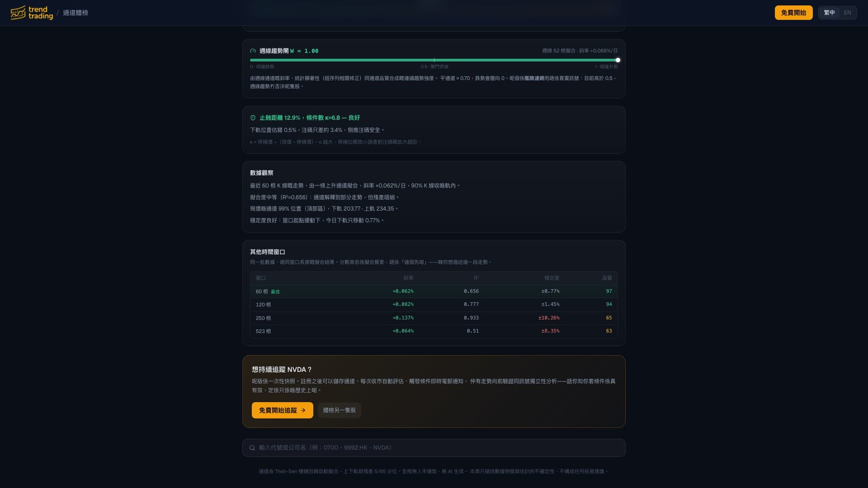Click the 免費開始 button in header
Image resolution: width=868 pixels, height=488 pixels.
click(793, 13)
